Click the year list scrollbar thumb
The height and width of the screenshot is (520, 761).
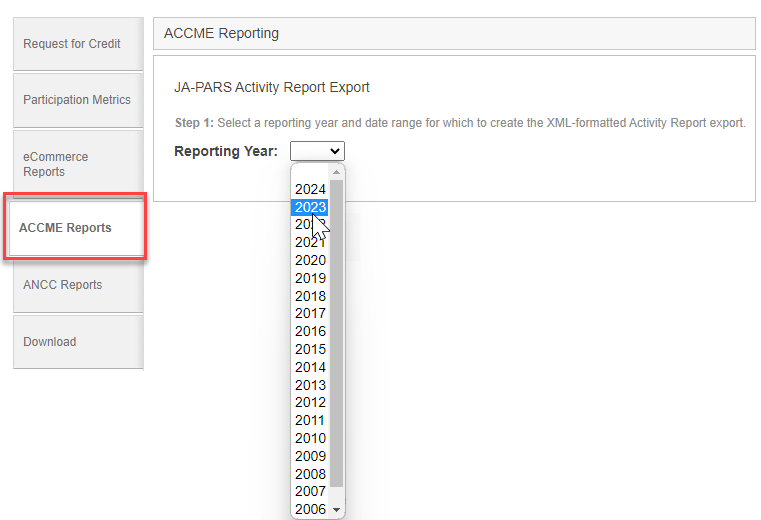click(x=336, y=333)
